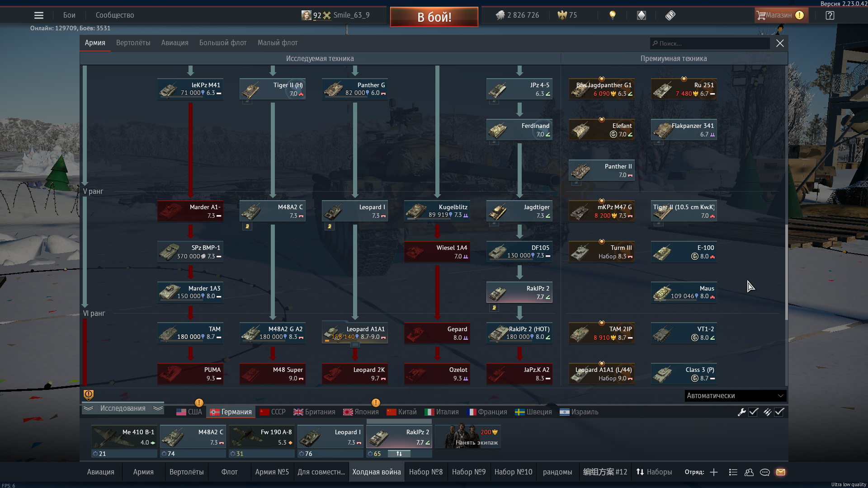Screen dimensions: 868x488
Task: Click the Golden Eagles balance 75
Action: (x=567, y=15)
